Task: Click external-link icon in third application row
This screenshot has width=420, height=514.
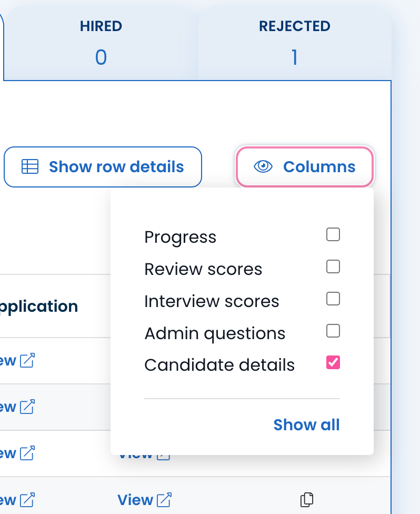Action: 27,453
